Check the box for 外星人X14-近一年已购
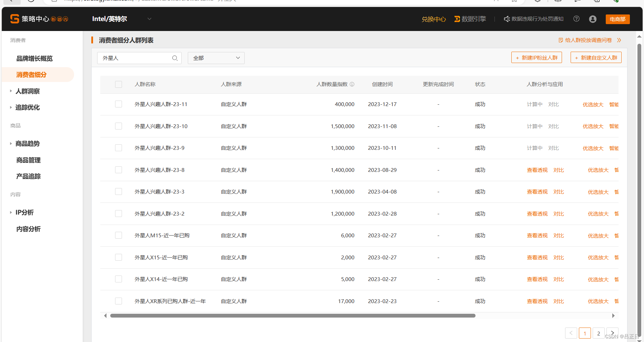644x342 pixels. [x=119, y=279]
